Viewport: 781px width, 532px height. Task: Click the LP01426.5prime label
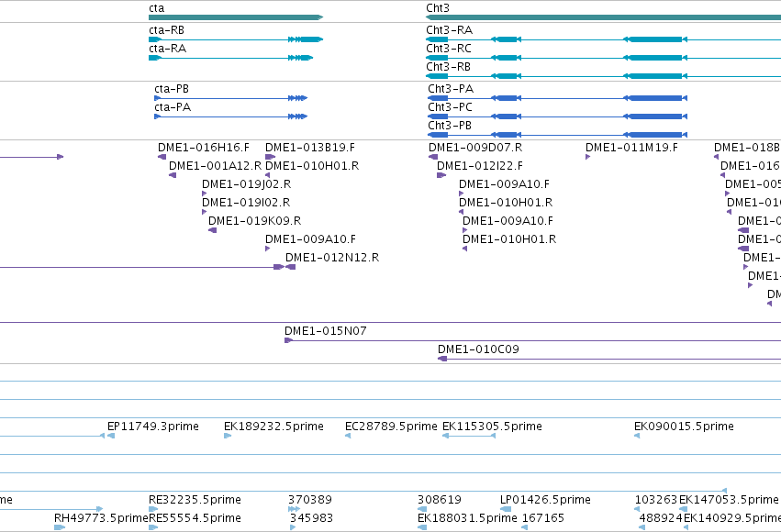[545, 500]
